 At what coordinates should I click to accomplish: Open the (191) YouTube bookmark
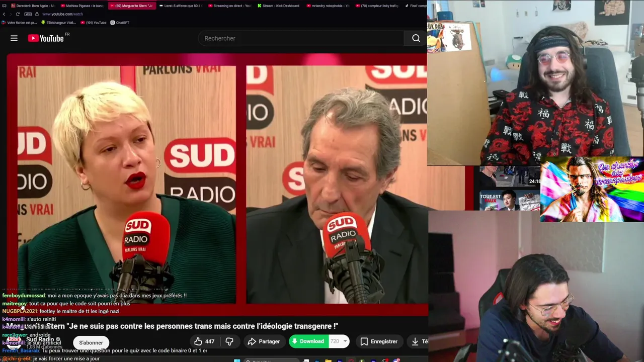(x=93, y=23)
